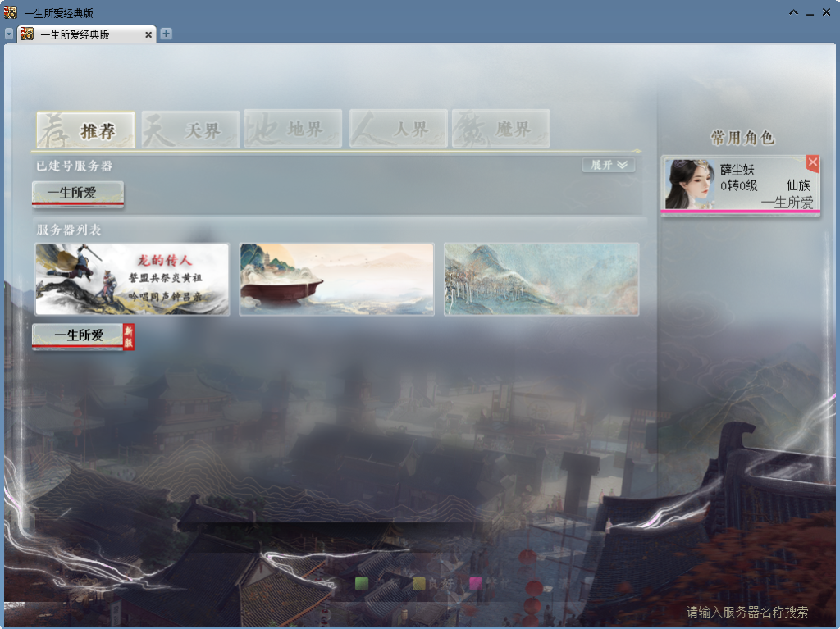The height and width of the screenshot is (629, 840).
Task: Close the 一生所爱经典版 tab
Action: tap(148, 34)
